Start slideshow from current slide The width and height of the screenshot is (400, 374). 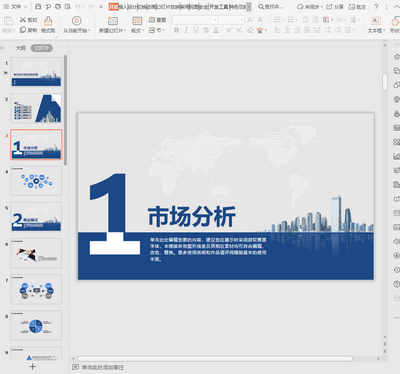76,21
